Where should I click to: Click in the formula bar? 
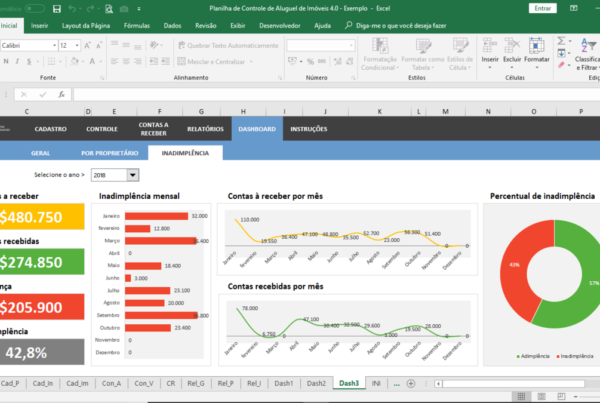pyautogui.click(x=337, y=94)
